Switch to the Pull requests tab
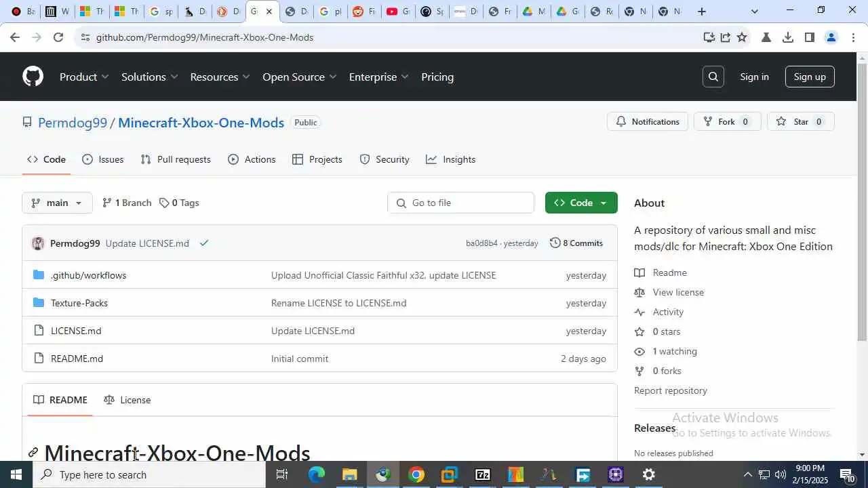The image size is (868, 488). tap(176, 159)
